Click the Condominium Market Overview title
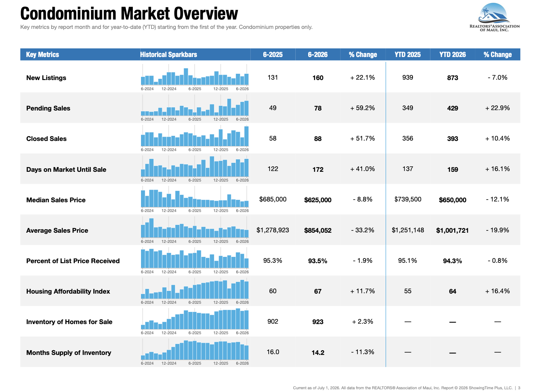Viewport: 539px width, 392px height. [x=129, y=14]
